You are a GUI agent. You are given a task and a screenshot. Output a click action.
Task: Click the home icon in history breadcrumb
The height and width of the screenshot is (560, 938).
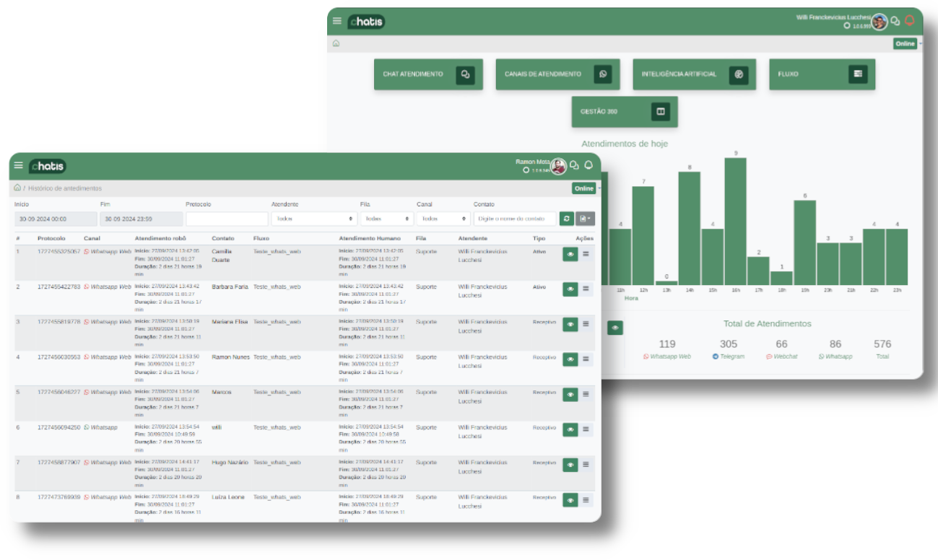[17, 188]
